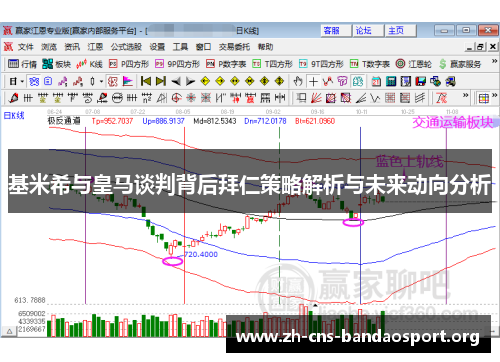Open the P数字表 tool
Image resolution: width=500 pixels, height=362 pixels.
(226, 64)
